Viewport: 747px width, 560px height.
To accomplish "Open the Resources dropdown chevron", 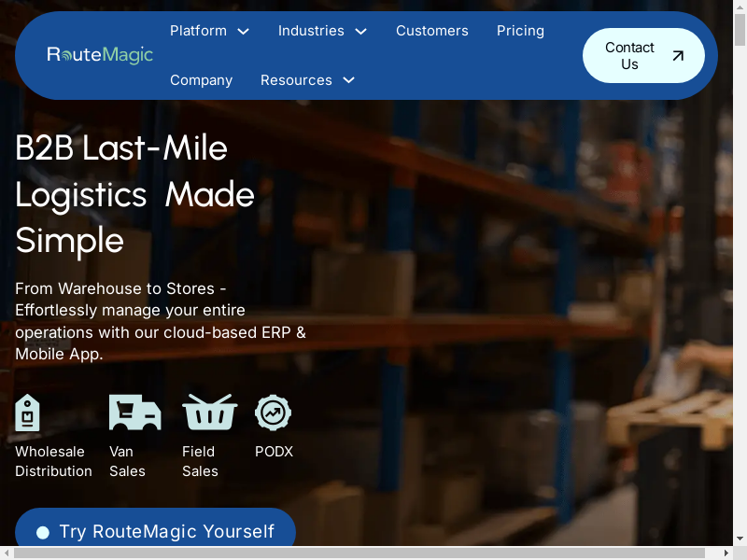I will coord(349,80).
